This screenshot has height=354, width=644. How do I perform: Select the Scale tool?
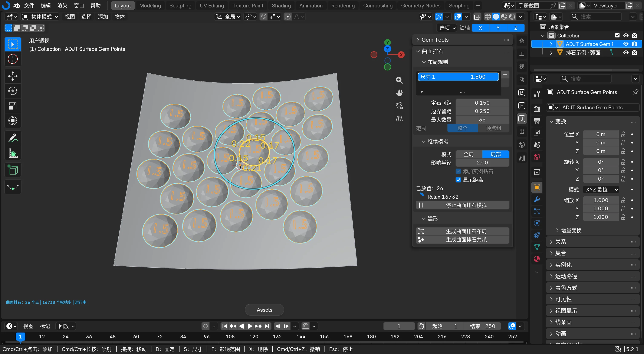[x=13, y=106]
